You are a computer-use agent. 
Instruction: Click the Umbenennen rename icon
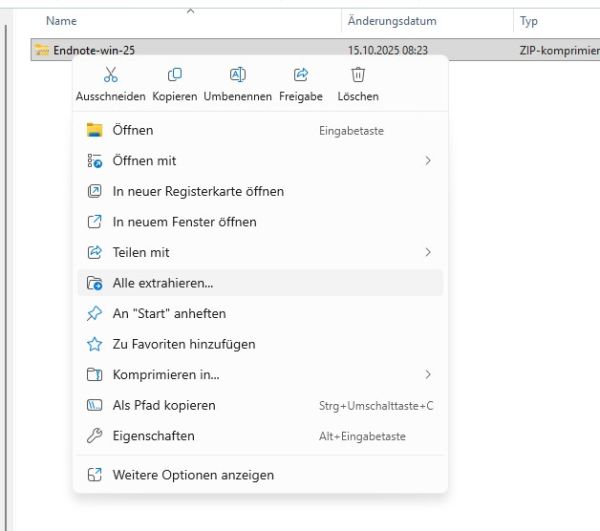click(238, 75)
